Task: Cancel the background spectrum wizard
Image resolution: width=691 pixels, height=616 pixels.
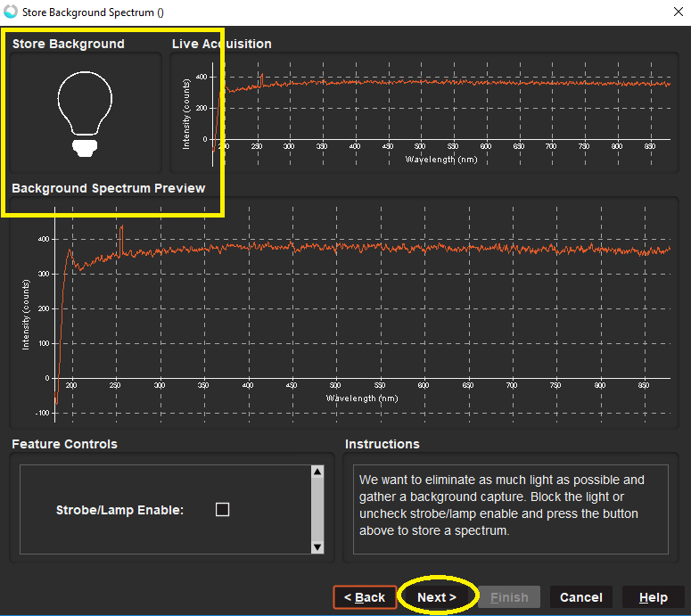Action: tap(580, 597)
